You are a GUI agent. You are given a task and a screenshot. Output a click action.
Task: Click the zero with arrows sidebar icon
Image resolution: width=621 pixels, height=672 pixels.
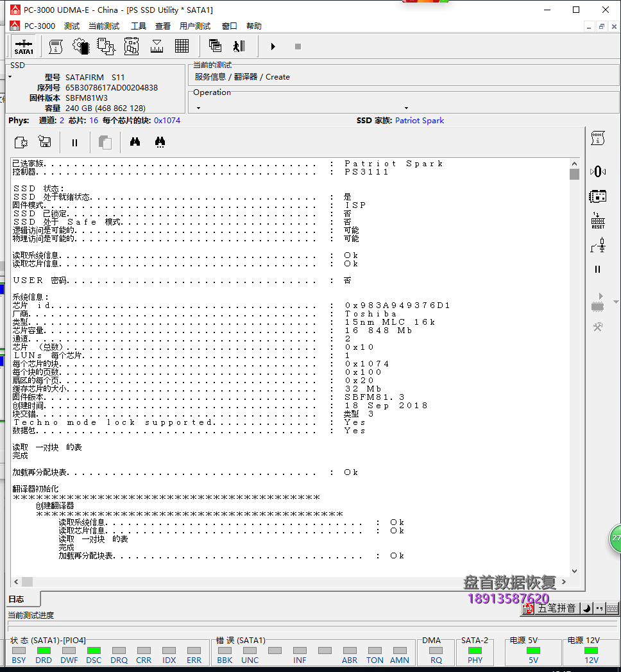[598, 172]
